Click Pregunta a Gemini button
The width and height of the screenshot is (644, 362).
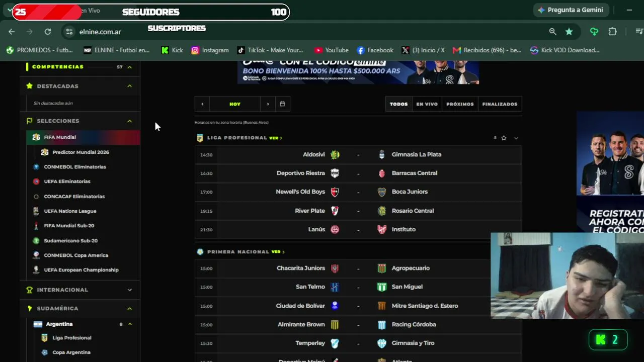coord(571,10)
